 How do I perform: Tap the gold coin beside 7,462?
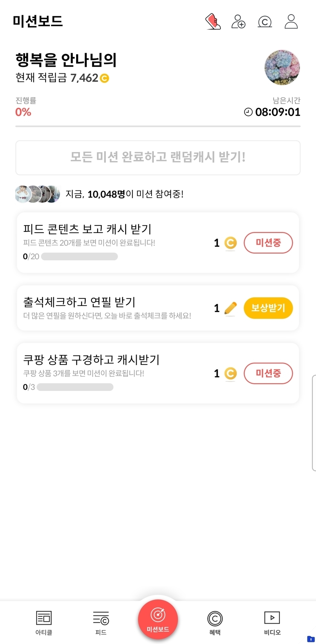[104, 78]
